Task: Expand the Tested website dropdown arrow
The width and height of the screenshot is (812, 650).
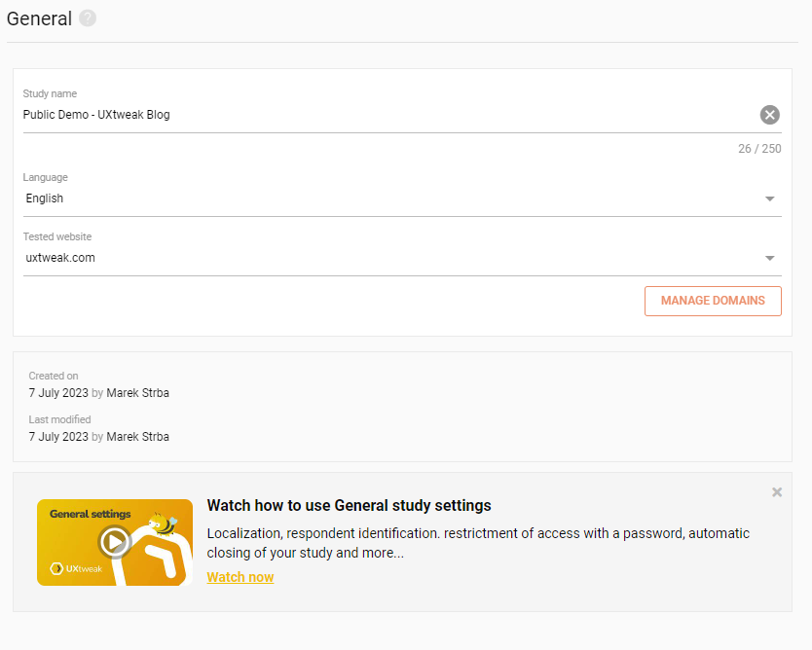Action: point(769,258)
